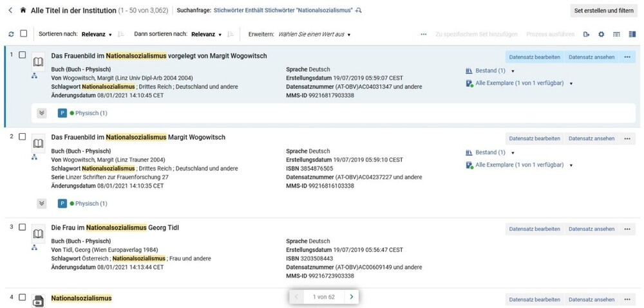644x308 pixels.
Task: Click the back arrow next to title
Action: coord(10,11)
